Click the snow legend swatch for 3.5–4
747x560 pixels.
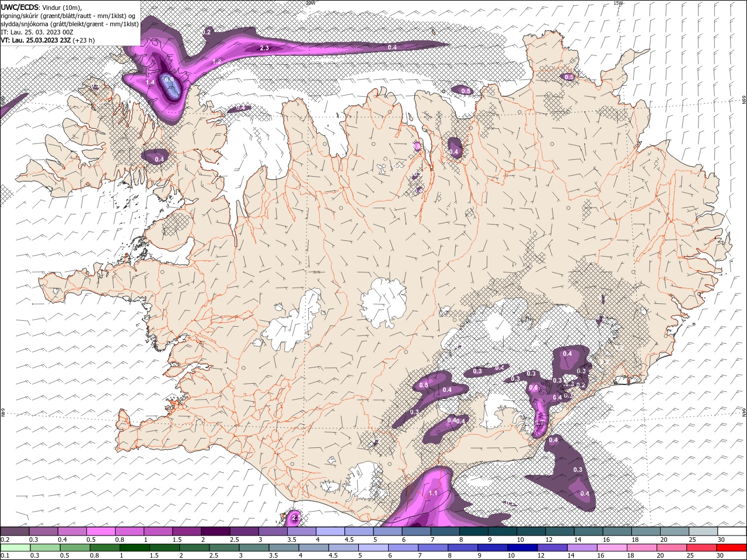coord(301,531)
